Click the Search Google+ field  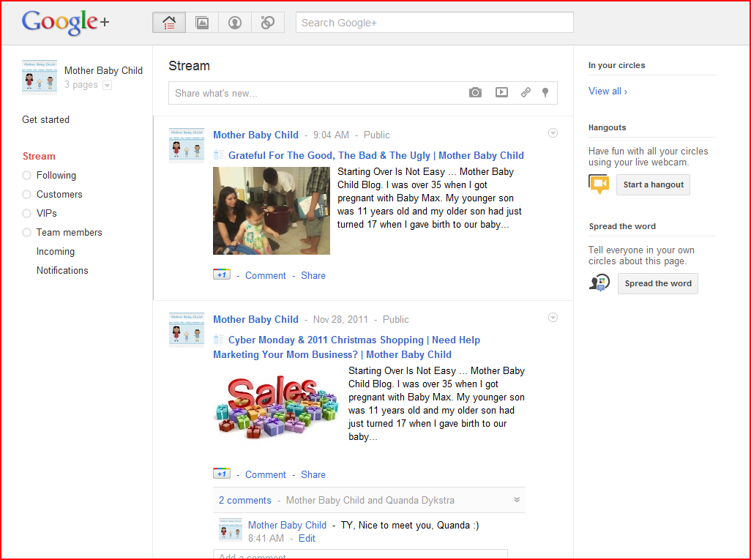click(x=434, y=23)
